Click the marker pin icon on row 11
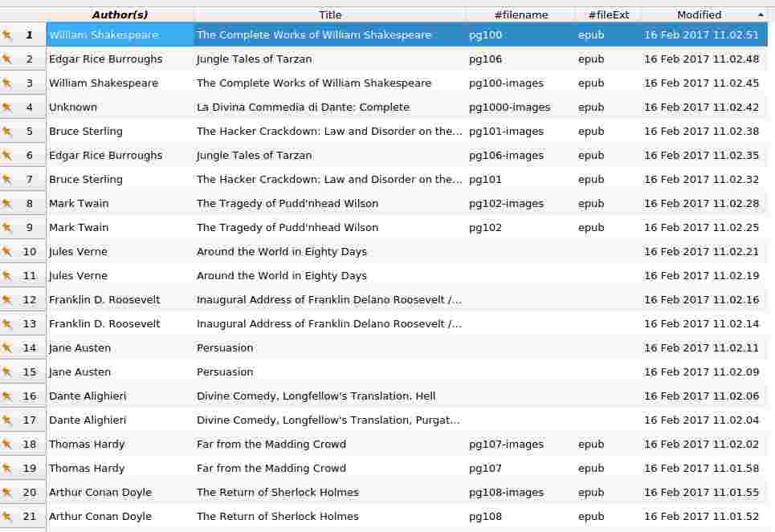775x532 pixels. (6, 276)
